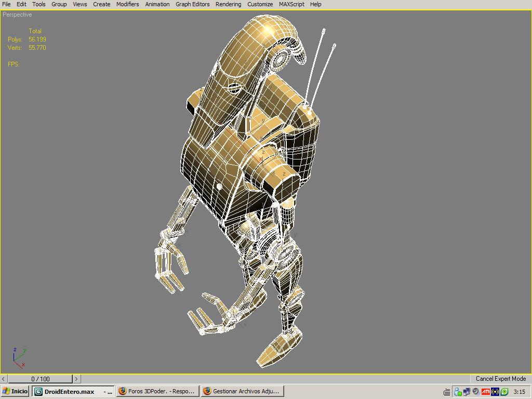Open the Customize menu
This screenshot has height=399, width=532.
click(x=260, y=4)
